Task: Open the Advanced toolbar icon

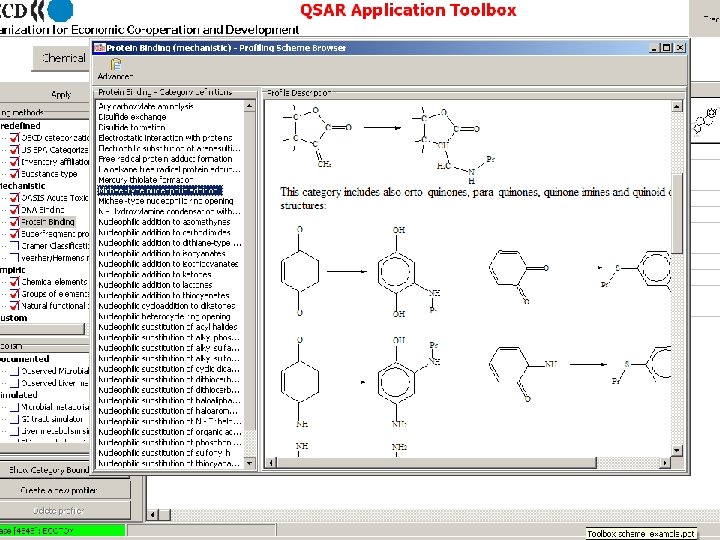Action: click(115, 69)
